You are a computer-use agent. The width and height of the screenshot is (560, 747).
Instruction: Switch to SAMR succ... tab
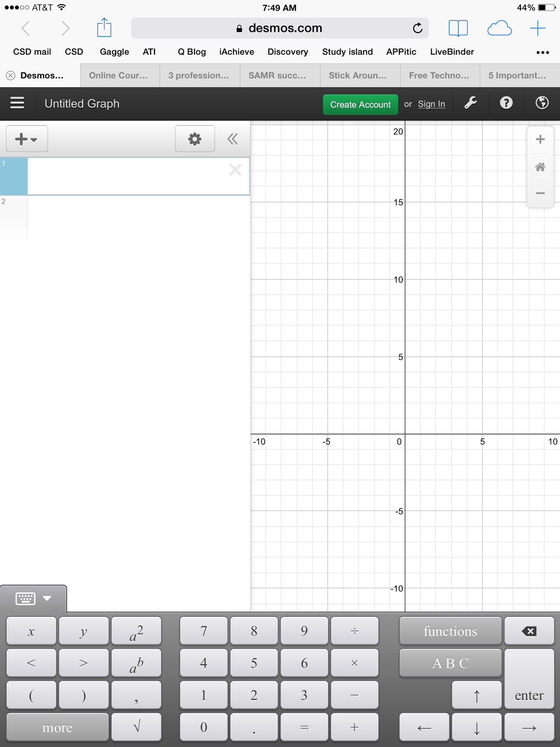coord(280,76)
